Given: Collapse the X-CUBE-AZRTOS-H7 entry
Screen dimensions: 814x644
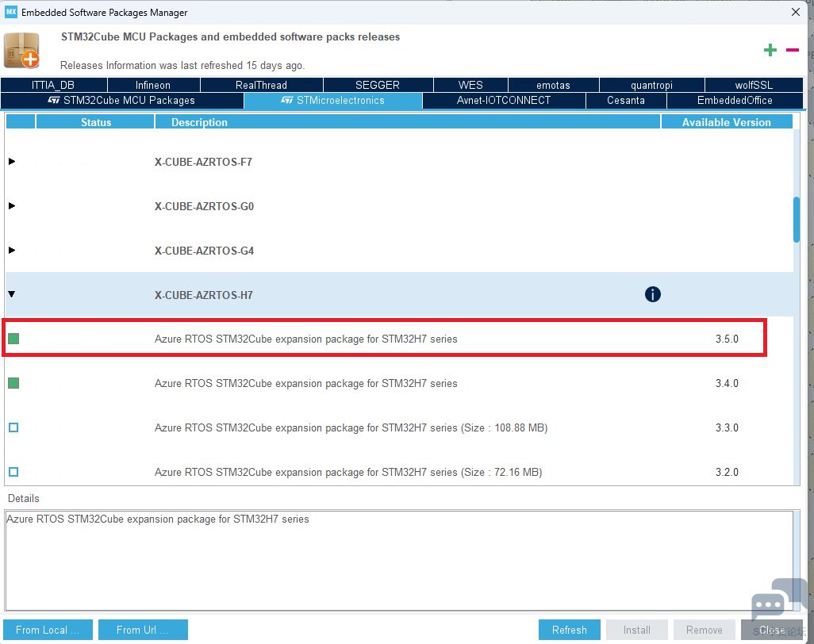Looking at the screenshot, I should click(11, 294).
